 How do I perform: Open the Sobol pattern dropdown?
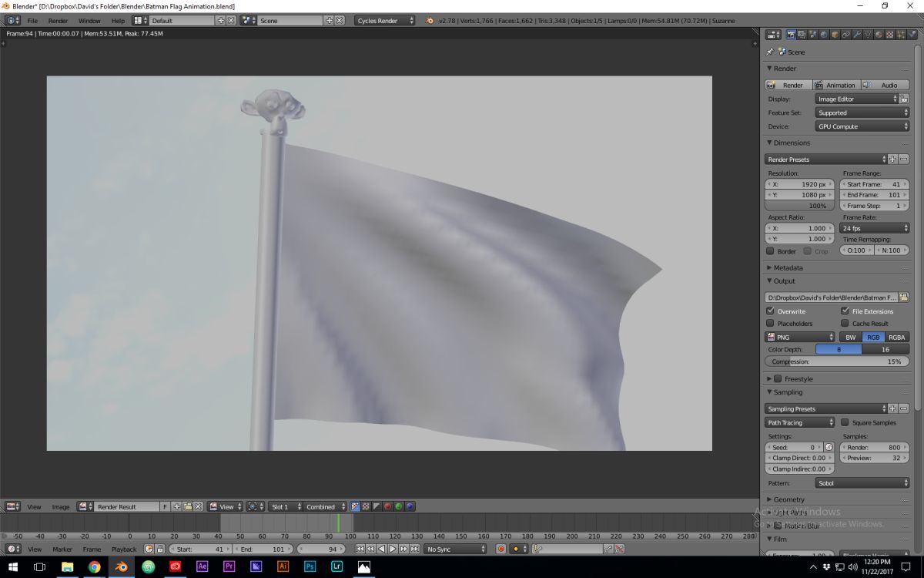(862, 483)
